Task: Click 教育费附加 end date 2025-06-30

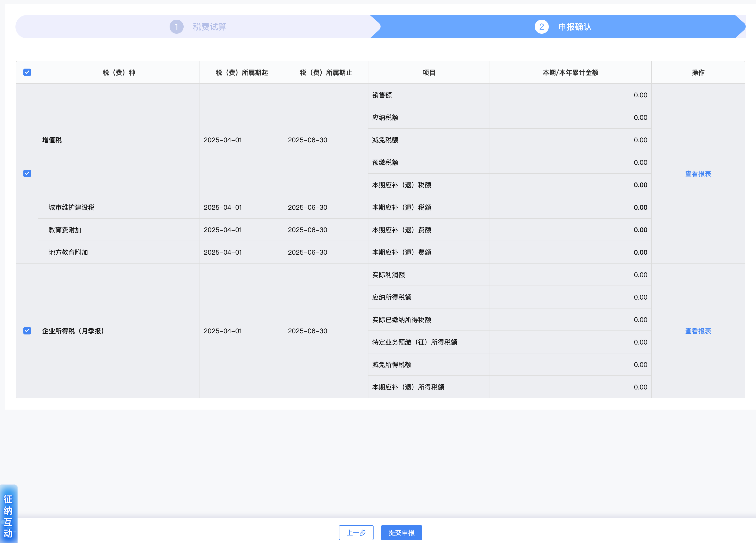Action: pyautogui.click(x=307, y=229)
